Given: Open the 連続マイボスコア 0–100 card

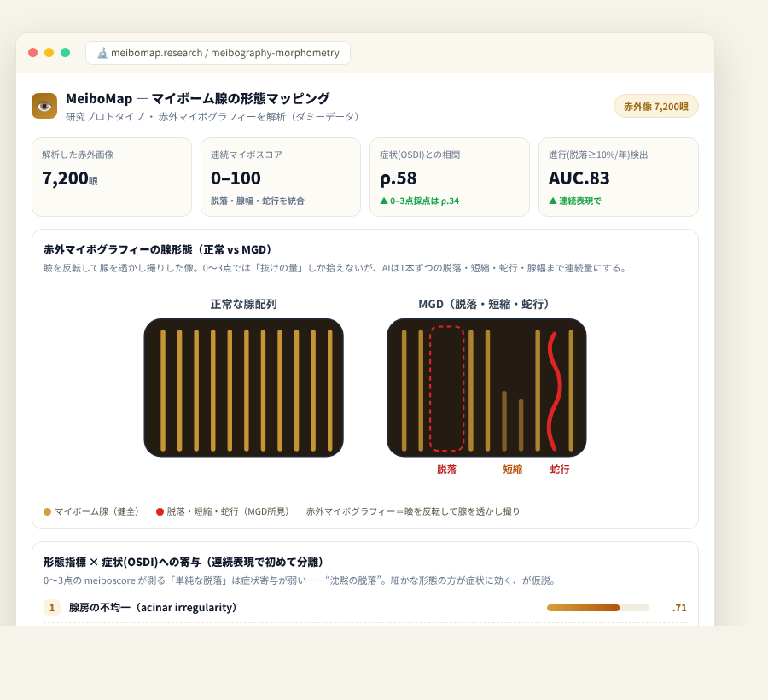Looking at the screenshot, I should (x=281, y=177).
